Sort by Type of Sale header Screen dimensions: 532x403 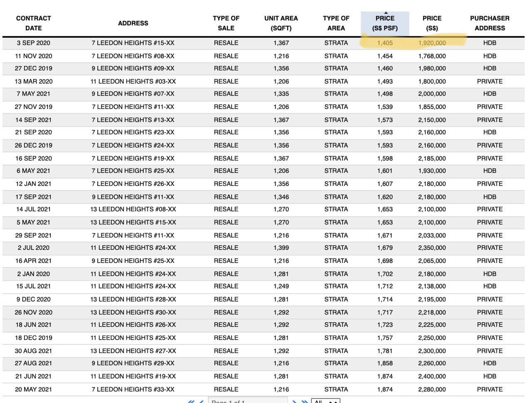(226, 23)
